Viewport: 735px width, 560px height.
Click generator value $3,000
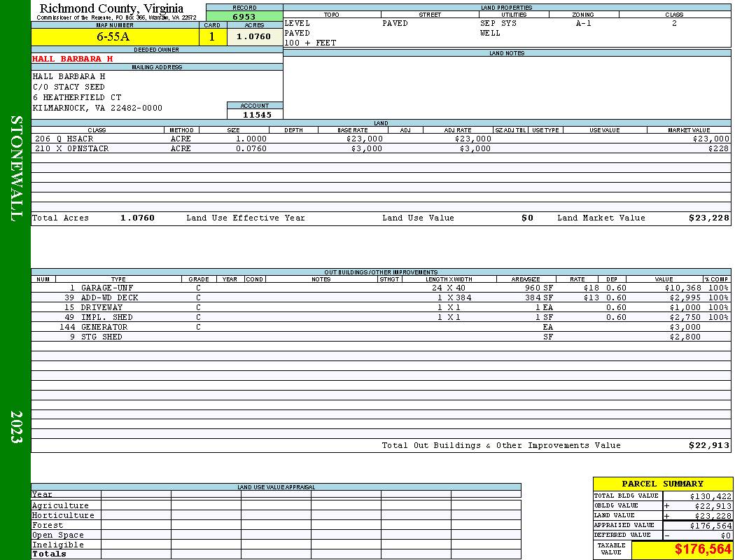coord(685,327)
